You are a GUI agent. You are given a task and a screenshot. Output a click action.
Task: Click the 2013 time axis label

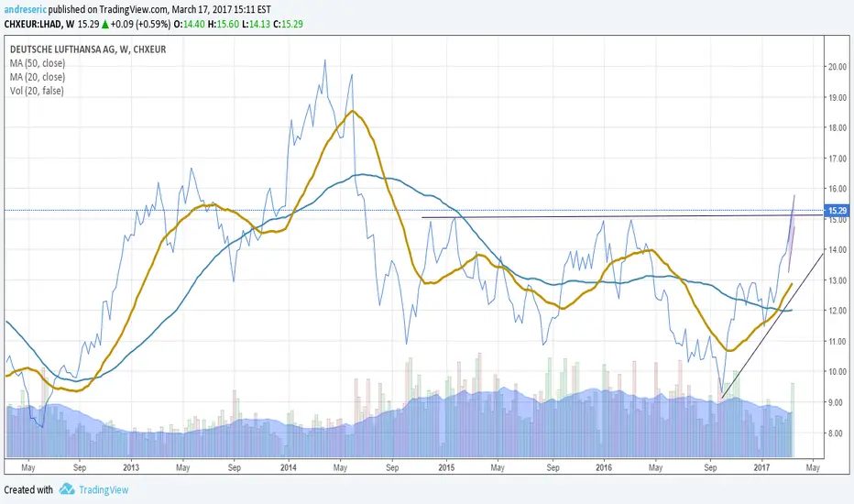(131, 467)
